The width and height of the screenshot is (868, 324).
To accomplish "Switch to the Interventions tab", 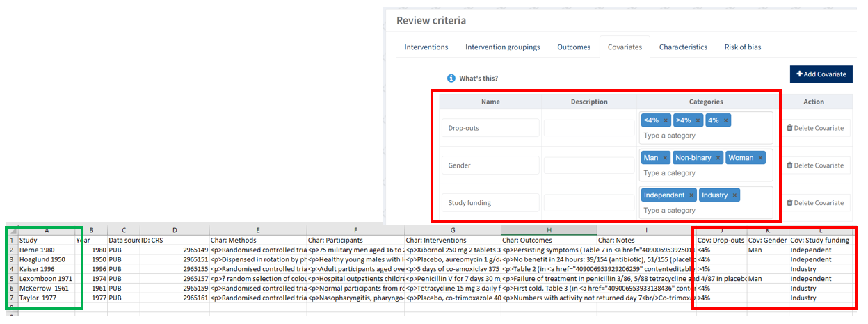I will 426,47.
